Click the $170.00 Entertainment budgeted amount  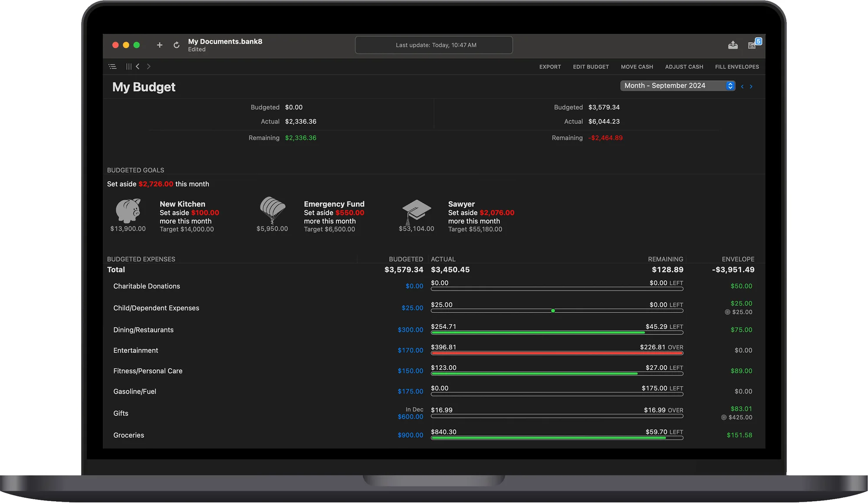coord(410,350)
